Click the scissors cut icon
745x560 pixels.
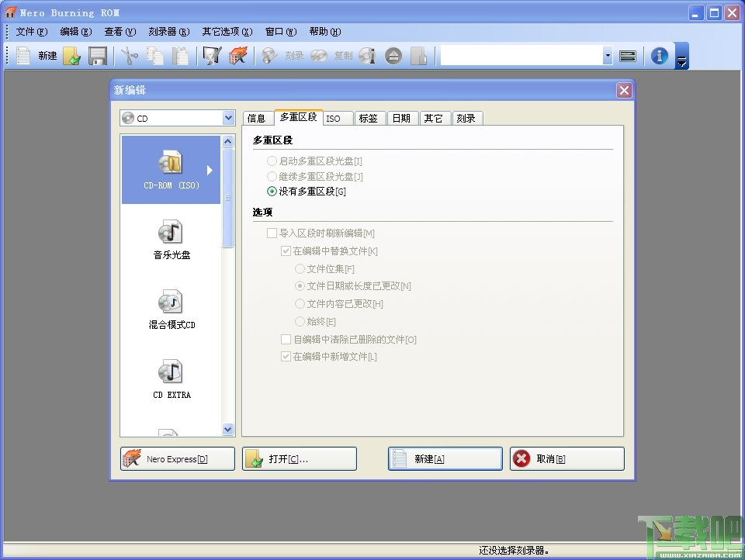tap(130, 56)
